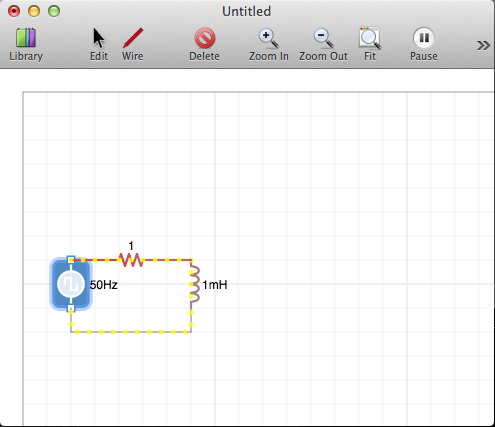495x427 pixels.
Task: Select the 50Hz square wave source
Action: coord(71,284)
